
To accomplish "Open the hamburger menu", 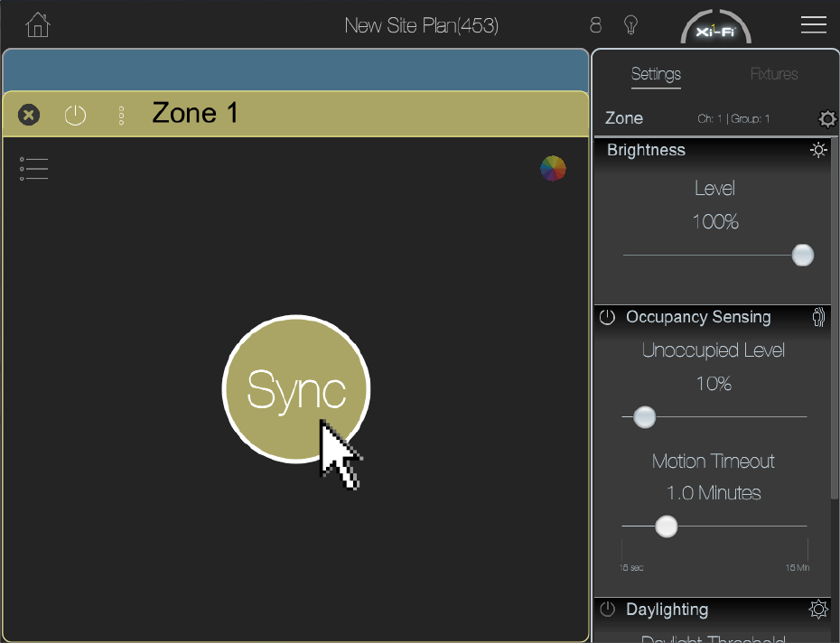I will coord(813,24).
